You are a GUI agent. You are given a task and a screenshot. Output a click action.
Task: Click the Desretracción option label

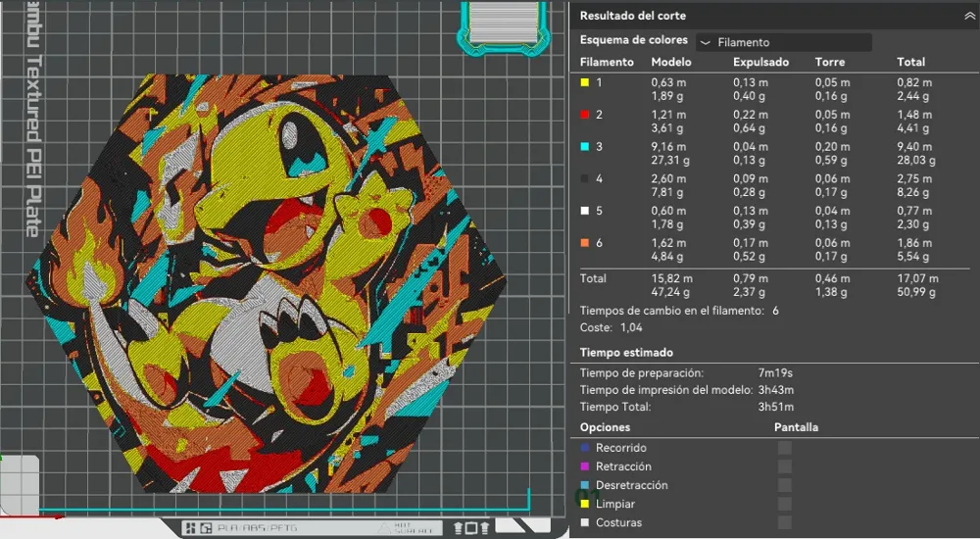tap(631, 485)
